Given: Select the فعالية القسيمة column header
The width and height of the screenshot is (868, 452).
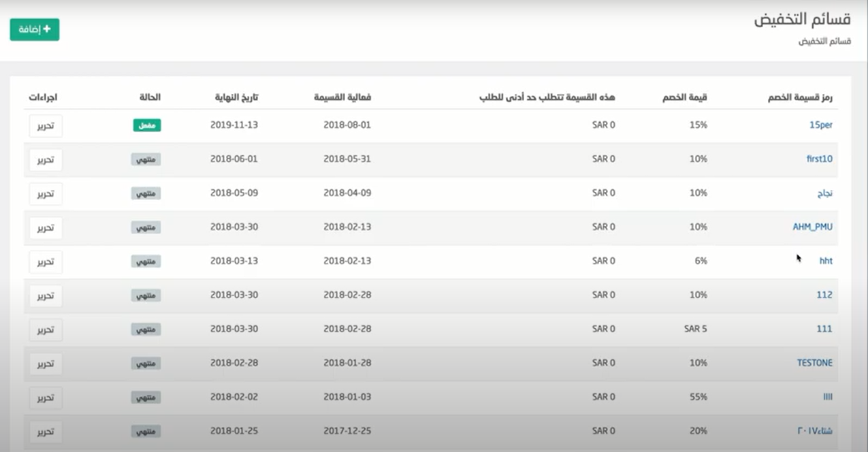Looking at the screenshot, I should tap(342, 97).
